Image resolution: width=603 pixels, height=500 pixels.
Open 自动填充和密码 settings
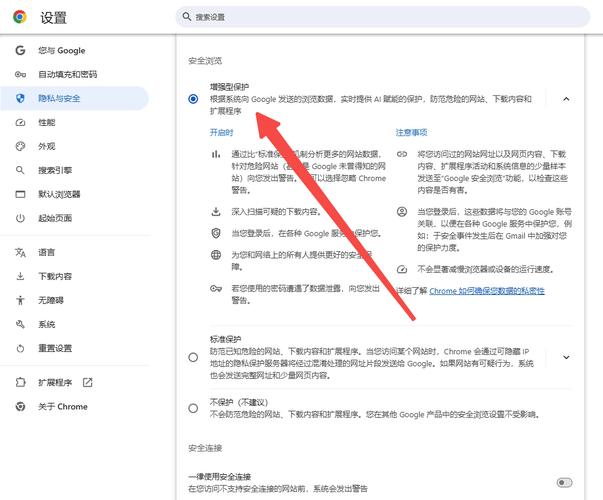tap(68, 74)
